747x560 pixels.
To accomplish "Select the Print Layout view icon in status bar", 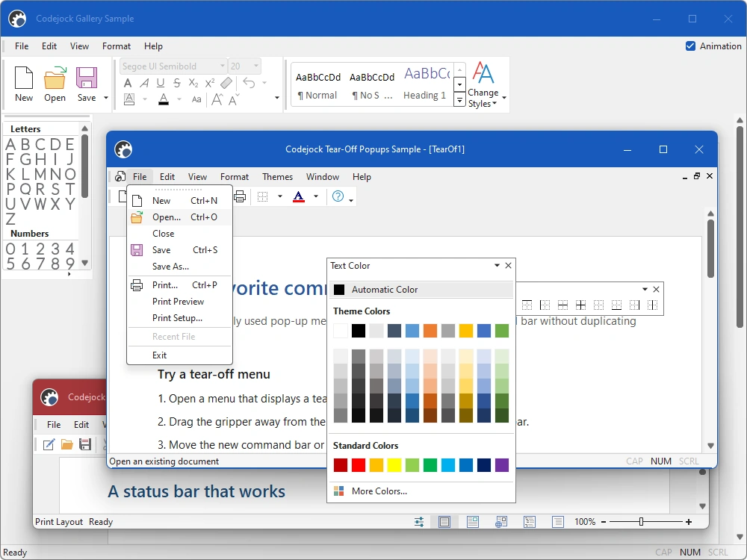I will (x=444, y=522).
